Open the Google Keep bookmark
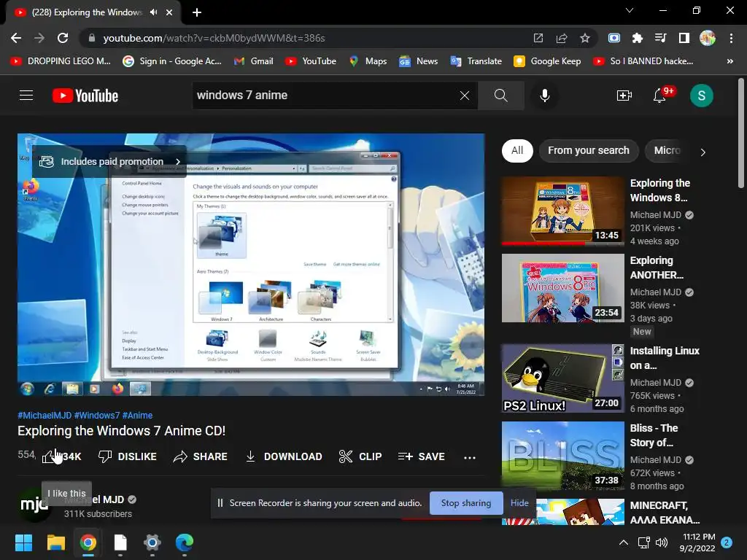This screenshot has width=747, height=560. 547,61
